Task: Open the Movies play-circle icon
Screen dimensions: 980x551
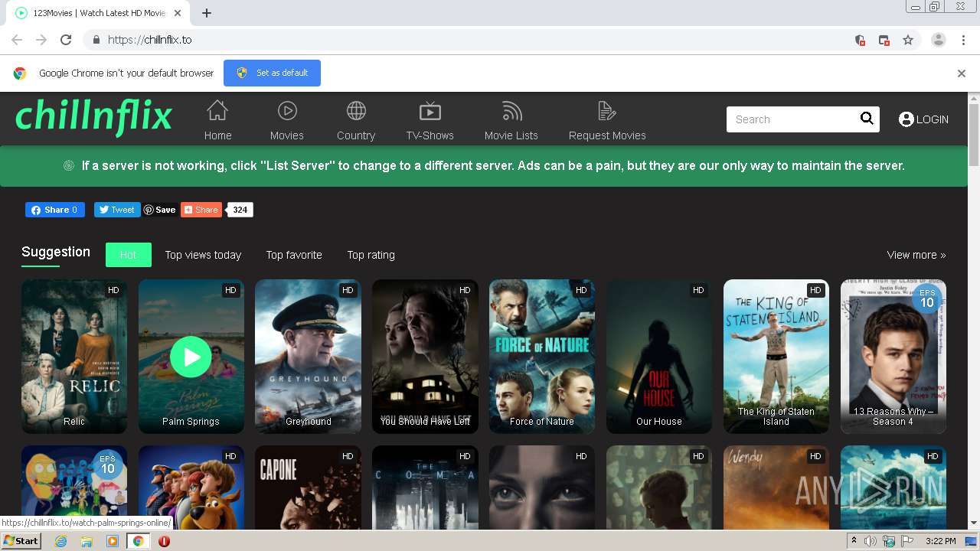Action: pos(287,111)
